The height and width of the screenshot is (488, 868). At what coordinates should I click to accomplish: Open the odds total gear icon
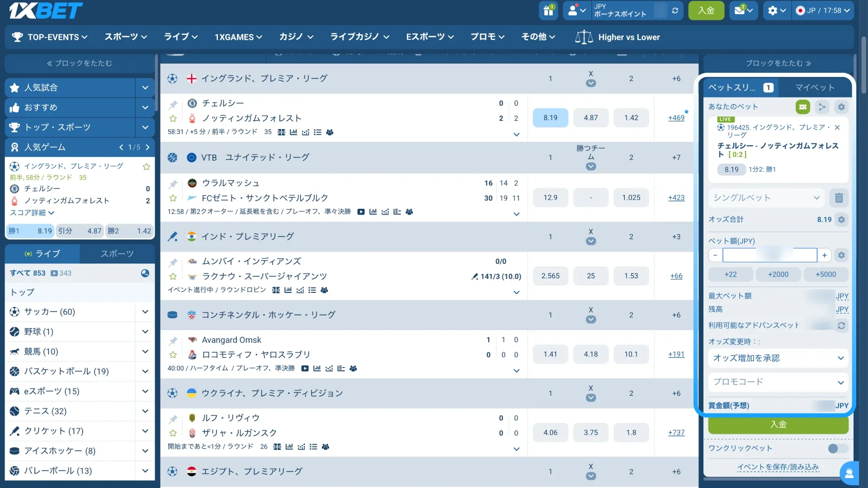click(x=841, y=220)
